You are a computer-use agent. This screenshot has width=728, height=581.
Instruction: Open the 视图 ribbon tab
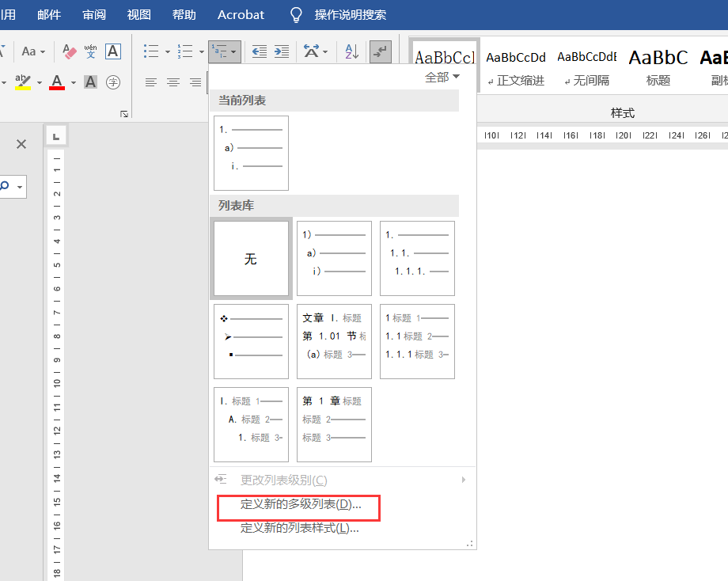point(139,15)
